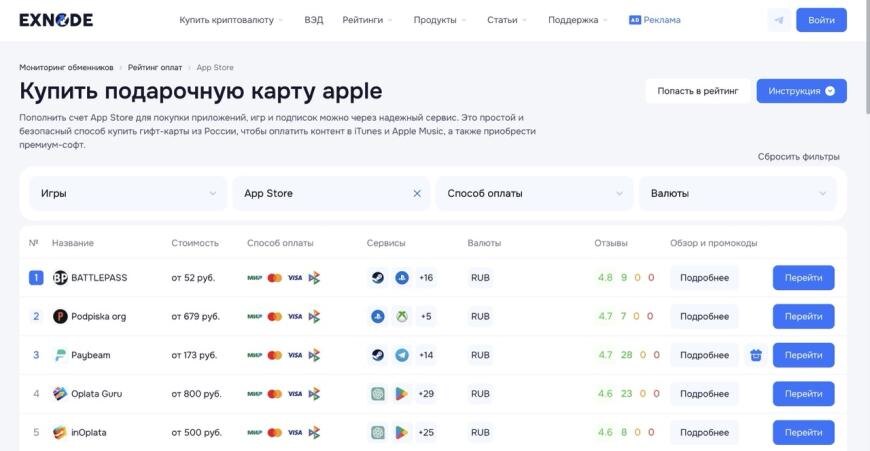Expand the Поддержка nav menu
The image size is (870, 451).
[578, 20]
